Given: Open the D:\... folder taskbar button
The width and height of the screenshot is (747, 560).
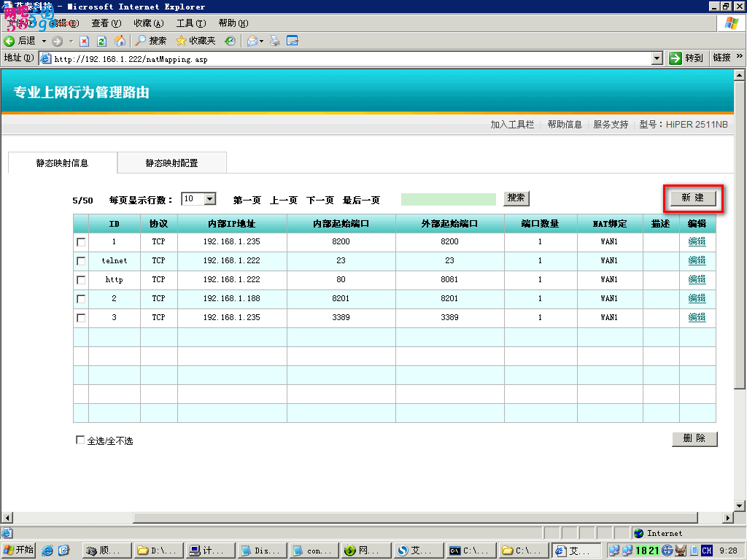Looking at the screenshot, I should [x=158, y=551].
